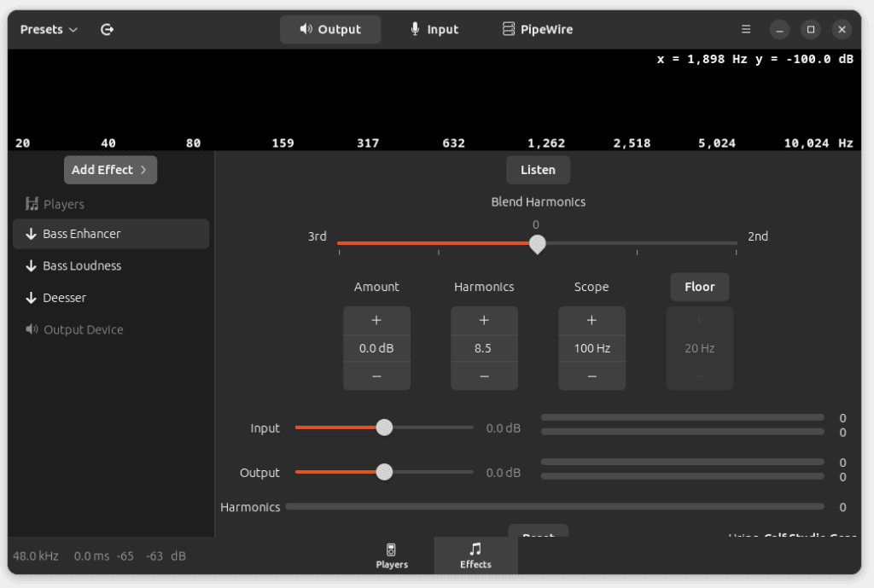The width and height of the screenshot is (874, 588).
Task: Click the Scope 100 Hz field
Action: point(592,348)
